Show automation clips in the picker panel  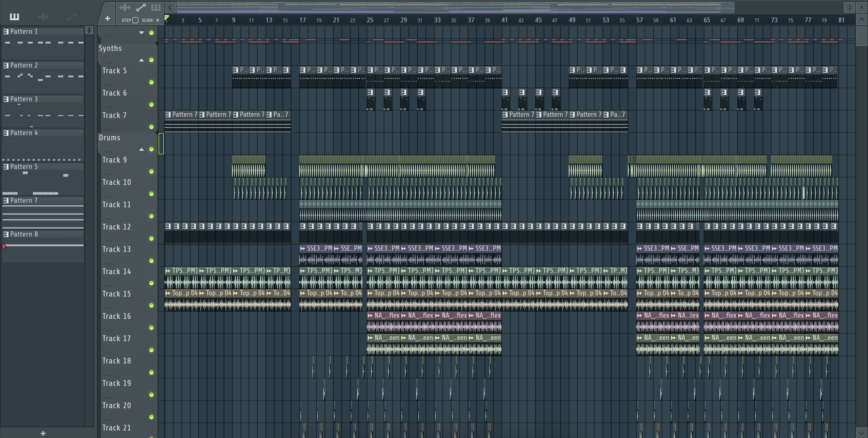pyautogui.click(x=72, y=17)
